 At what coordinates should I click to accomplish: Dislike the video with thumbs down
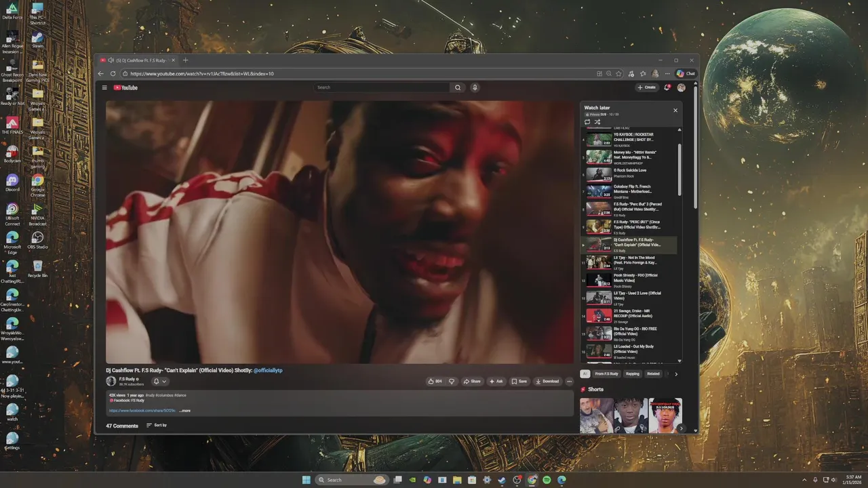[452, 381]
